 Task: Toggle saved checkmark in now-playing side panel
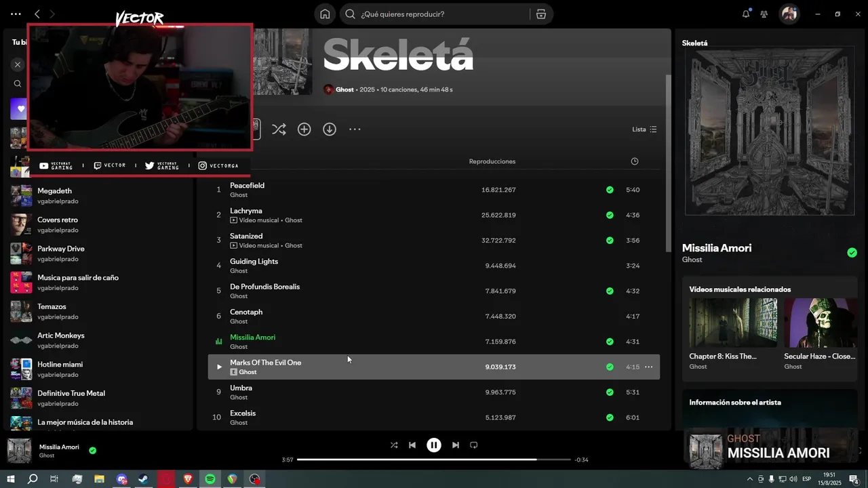click(x=852, y=253)
